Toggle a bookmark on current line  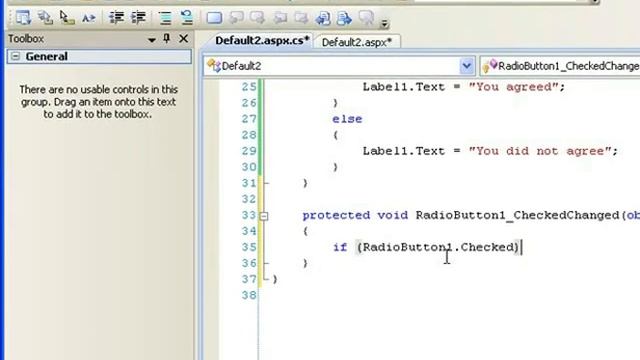[214, 18]
